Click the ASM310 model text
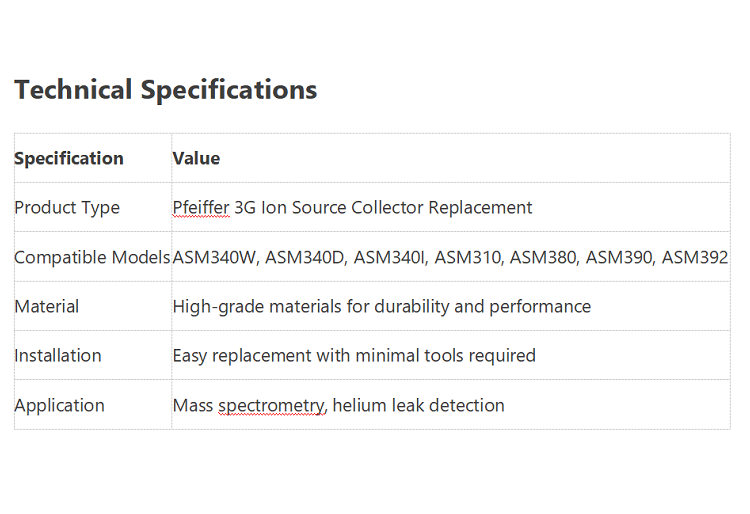The height and width of the screenshot is (514, 750). click(x=469, y=257)
